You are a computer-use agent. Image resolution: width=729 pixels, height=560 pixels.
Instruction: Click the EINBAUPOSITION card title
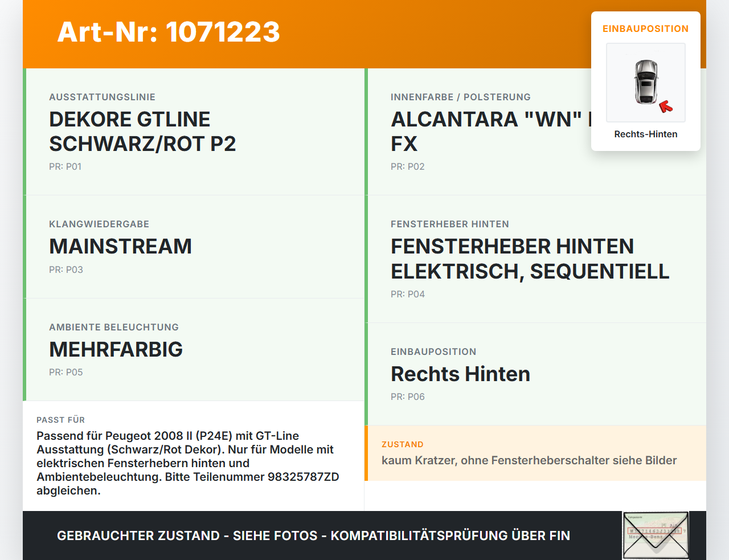646,28
